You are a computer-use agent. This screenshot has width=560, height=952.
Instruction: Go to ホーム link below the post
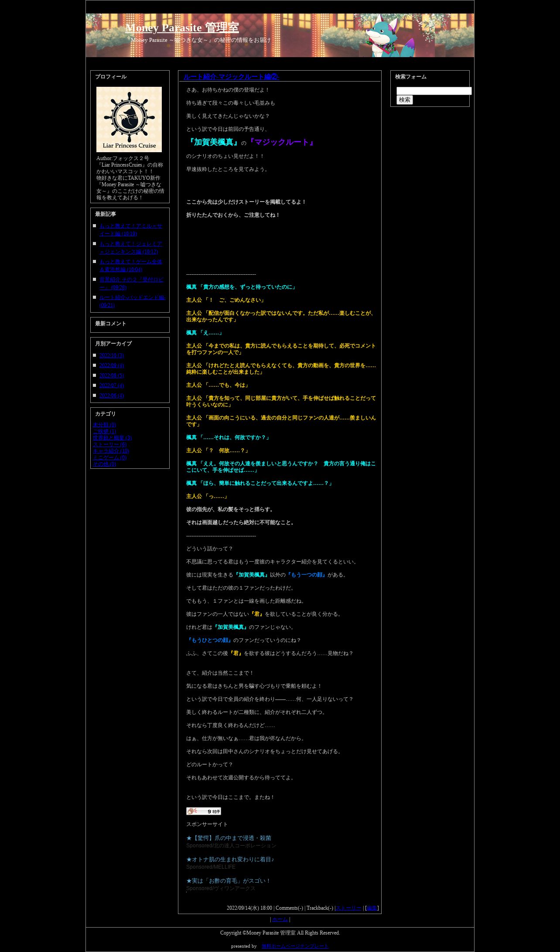click(x=280, y=919)
